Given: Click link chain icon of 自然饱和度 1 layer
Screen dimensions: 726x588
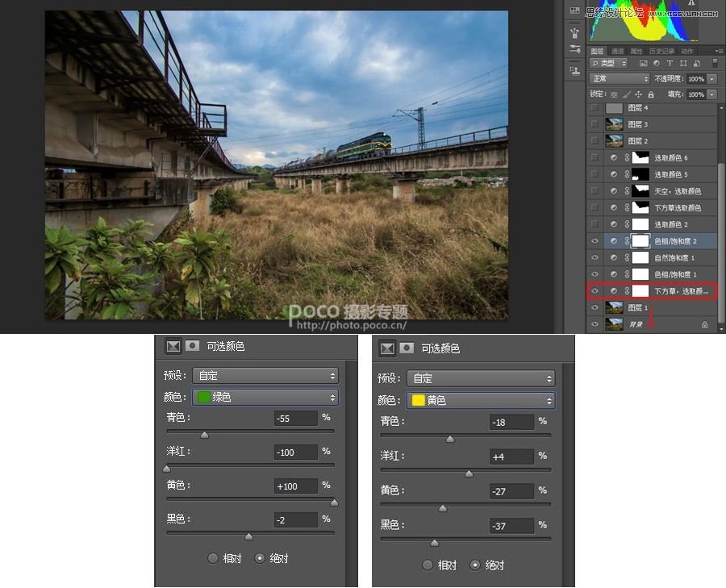Looking at the screenshot, I should pyautogui.click(x=627, y=258).
